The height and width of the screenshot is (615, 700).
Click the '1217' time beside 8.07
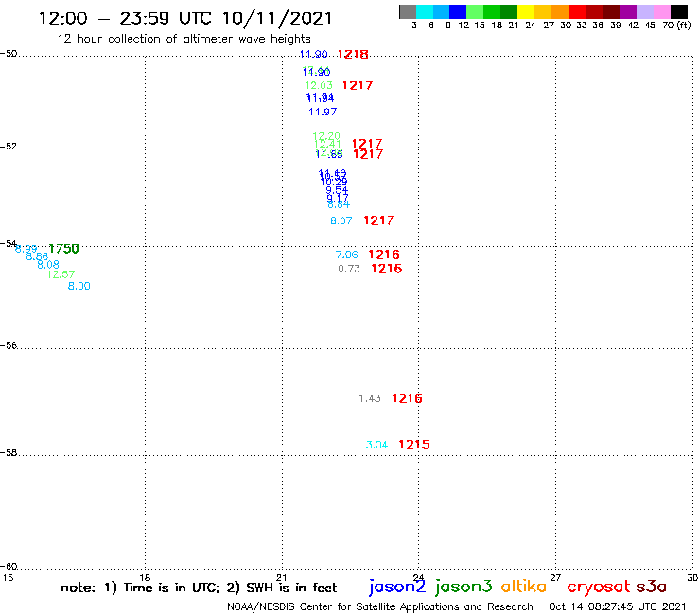click(x=378, y=220)
